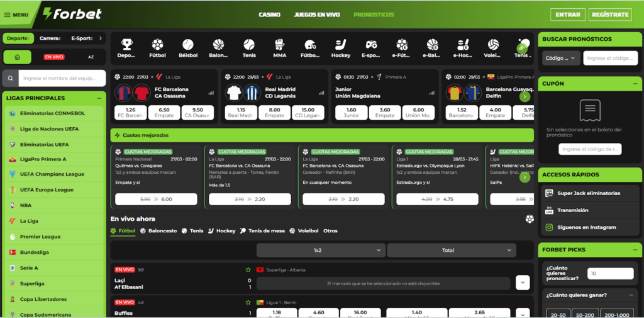Open the Código search type dropdown

tap(561, 58)
